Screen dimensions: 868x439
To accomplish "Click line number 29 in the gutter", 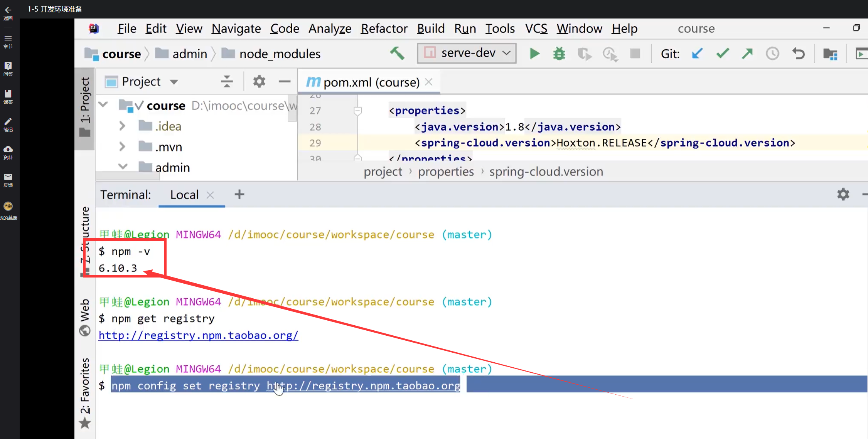I will tap(315, 143).
